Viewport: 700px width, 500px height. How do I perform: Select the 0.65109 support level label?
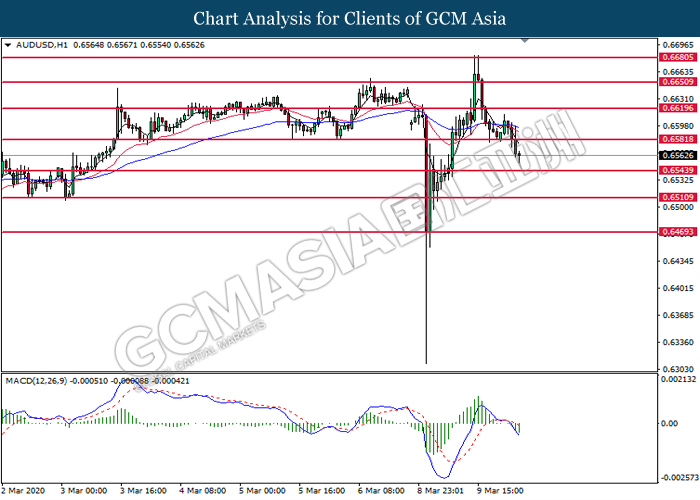tap(678, 197)
